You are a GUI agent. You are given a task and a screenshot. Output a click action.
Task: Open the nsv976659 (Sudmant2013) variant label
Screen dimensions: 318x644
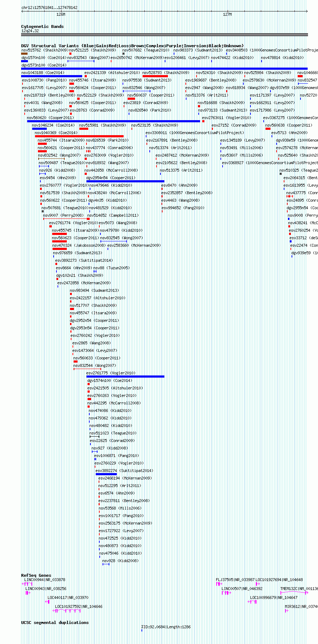pos(78,253)
